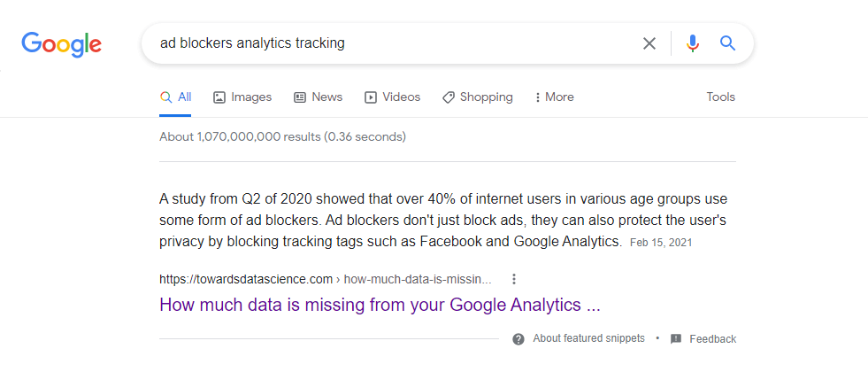Click the About featured snippets link
Screen dimensions: 868x372
[x=589, y=339]
